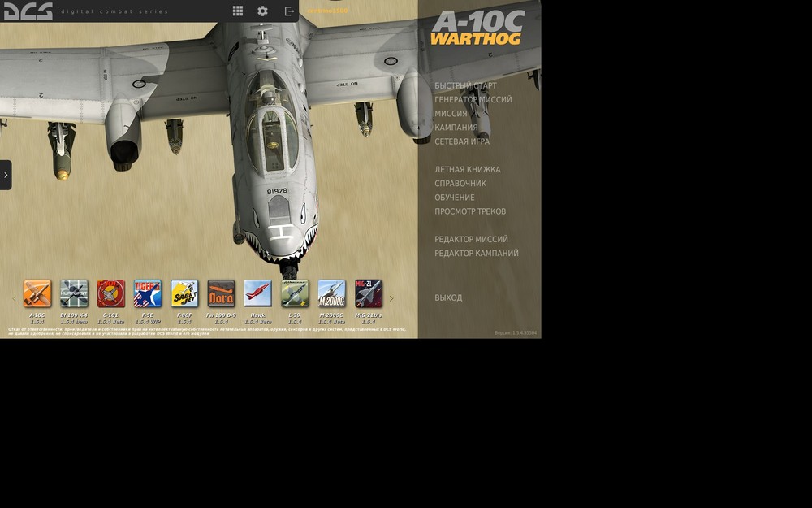812x508 pixels.
Task: Open settings with the gear icon
Action: [262, 11]
